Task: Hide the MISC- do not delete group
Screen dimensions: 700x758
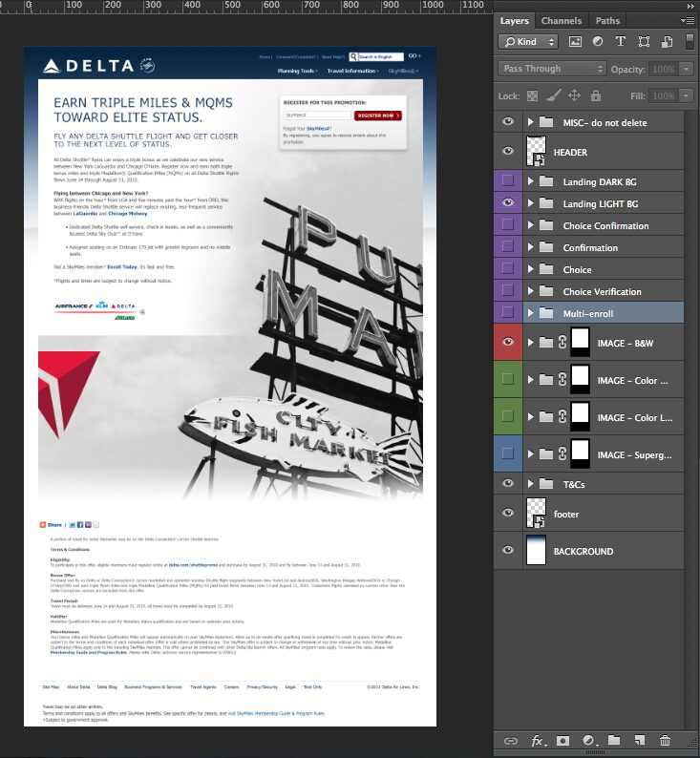Action: [508, 121]
